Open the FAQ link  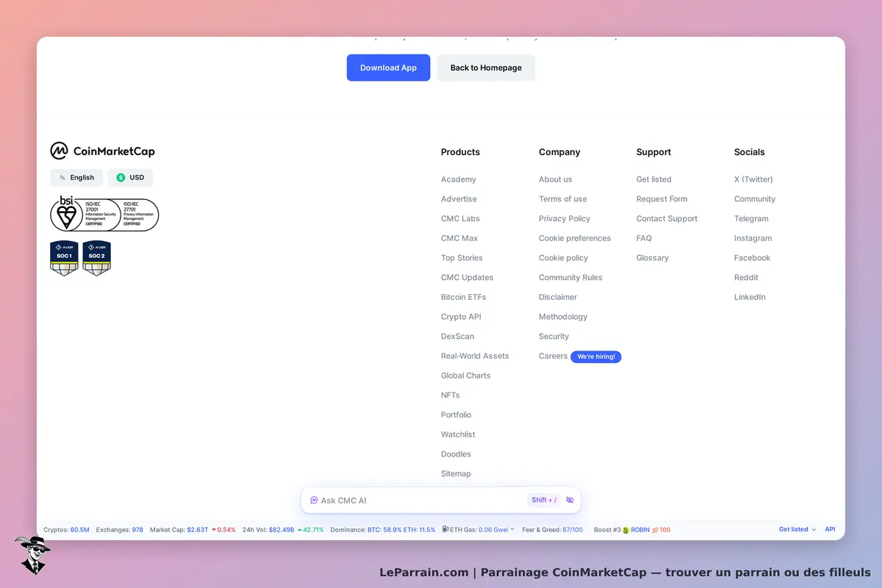pos(644,238)
